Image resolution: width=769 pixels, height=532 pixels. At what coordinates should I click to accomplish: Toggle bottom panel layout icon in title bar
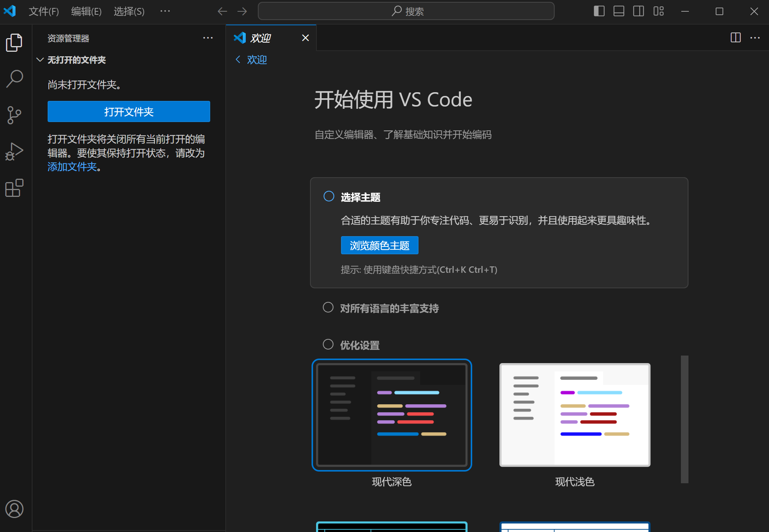pos(619,11)
